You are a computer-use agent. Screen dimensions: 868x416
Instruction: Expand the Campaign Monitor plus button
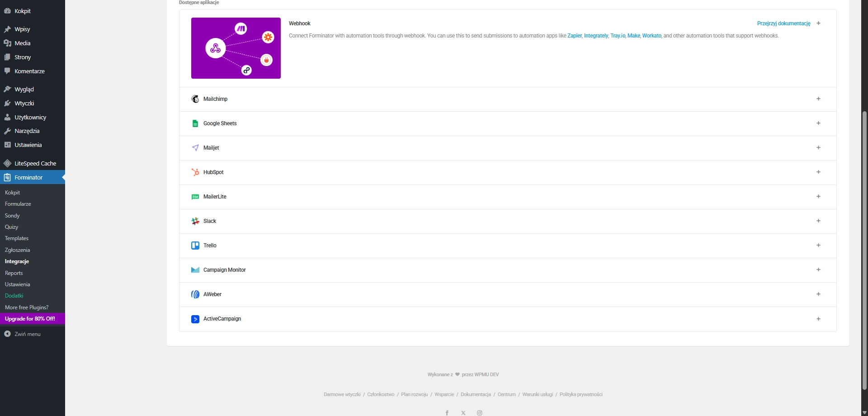(818, 269)
